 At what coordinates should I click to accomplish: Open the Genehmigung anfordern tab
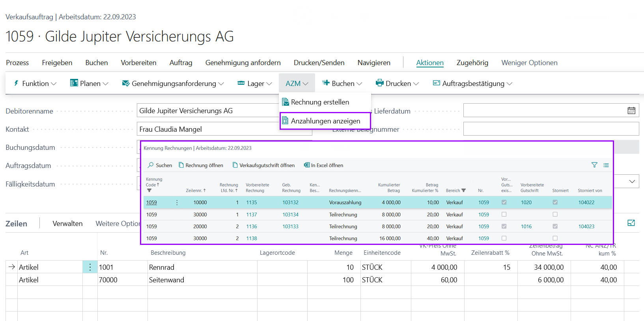tap(243, 63)
